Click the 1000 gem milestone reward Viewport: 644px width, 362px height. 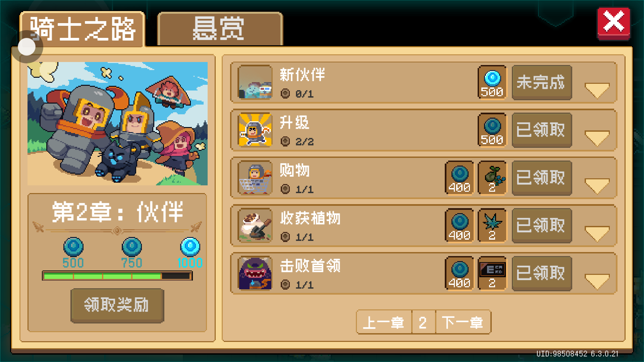click(190, 253)
